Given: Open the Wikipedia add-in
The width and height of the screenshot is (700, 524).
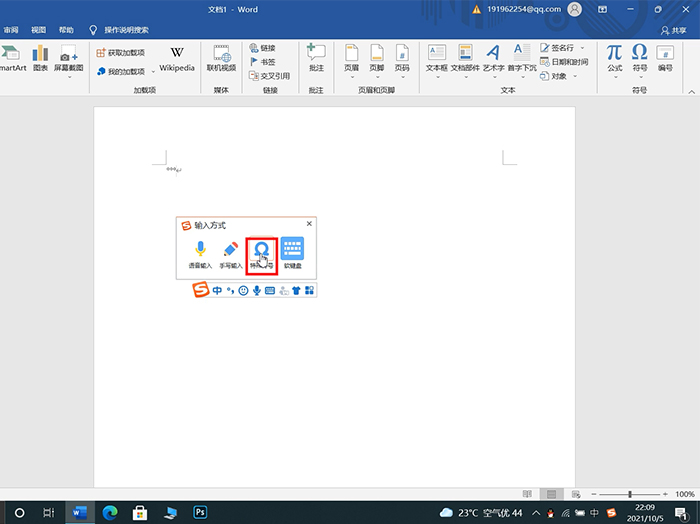Looking at the screenshot, I should pyautogui.click(x=177, y=59).
